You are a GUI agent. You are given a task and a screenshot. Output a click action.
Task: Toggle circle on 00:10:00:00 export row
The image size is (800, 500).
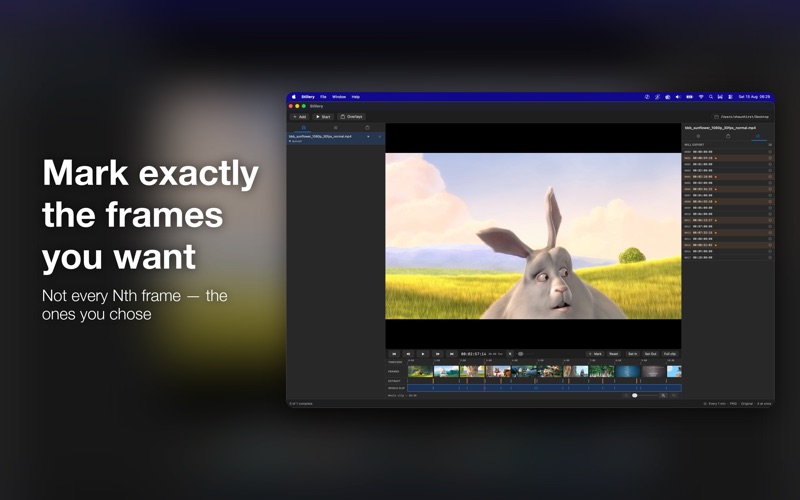[770, 258]
